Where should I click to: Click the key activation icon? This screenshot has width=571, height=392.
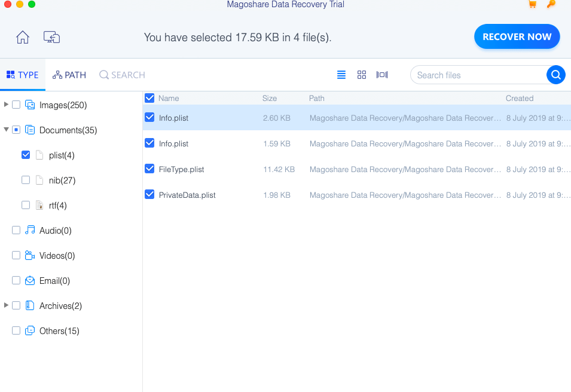551,4
